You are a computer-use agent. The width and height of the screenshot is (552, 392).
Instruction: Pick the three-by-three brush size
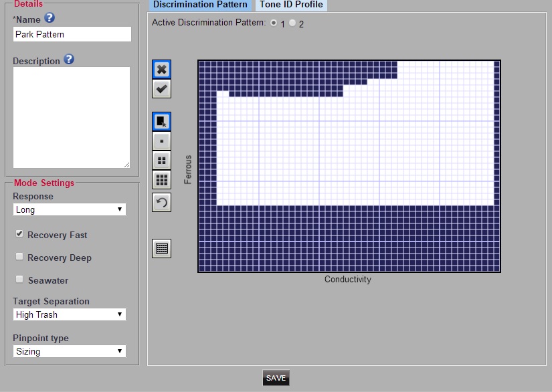coord(162,180)
